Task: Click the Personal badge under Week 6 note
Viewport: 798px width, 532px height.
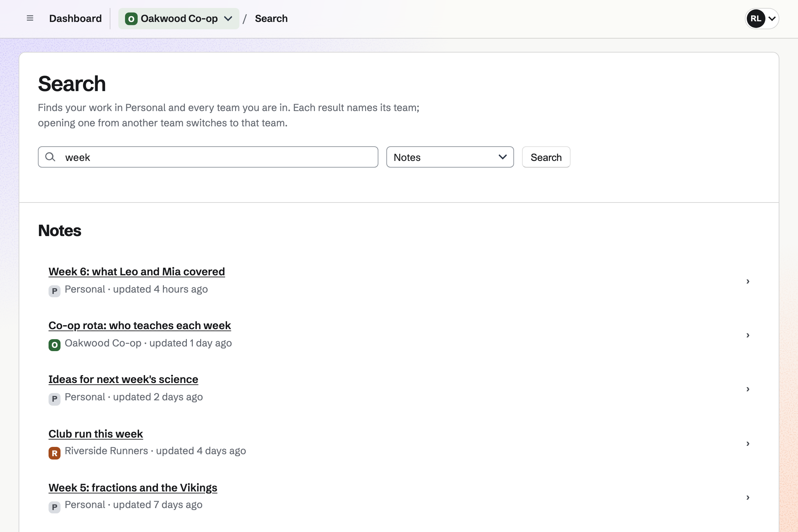Action: (54, 291)
